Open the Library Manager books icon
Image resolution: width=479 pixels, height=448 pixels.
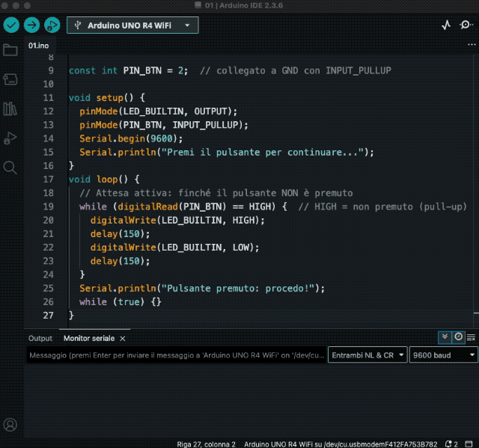[x=10, y=109]
